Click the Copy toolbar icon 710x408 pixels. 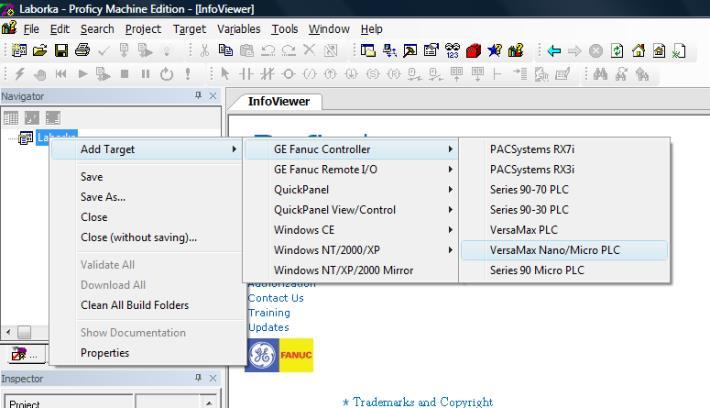point(225,50)
